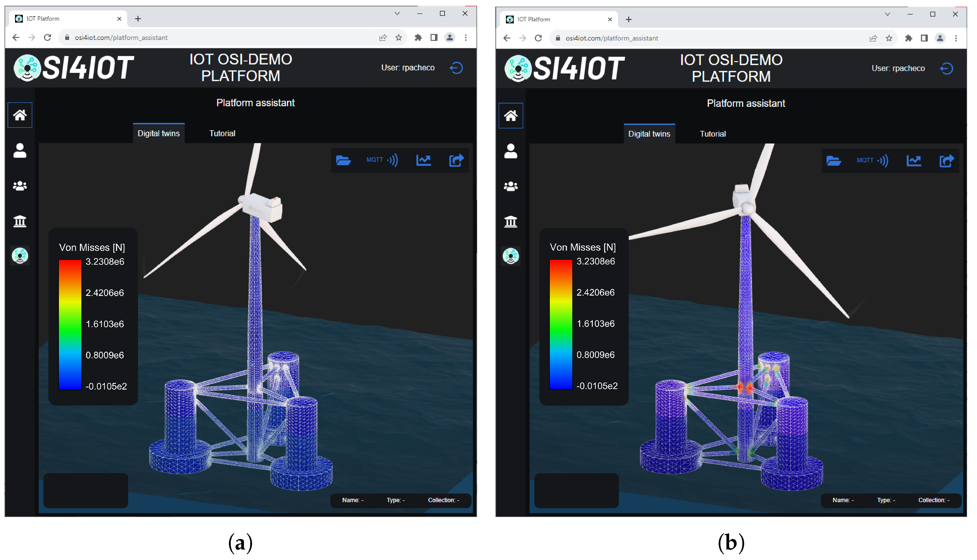Reload the page in right browser window
Viewport: 977px width, 560px height.
pos(538,38)
